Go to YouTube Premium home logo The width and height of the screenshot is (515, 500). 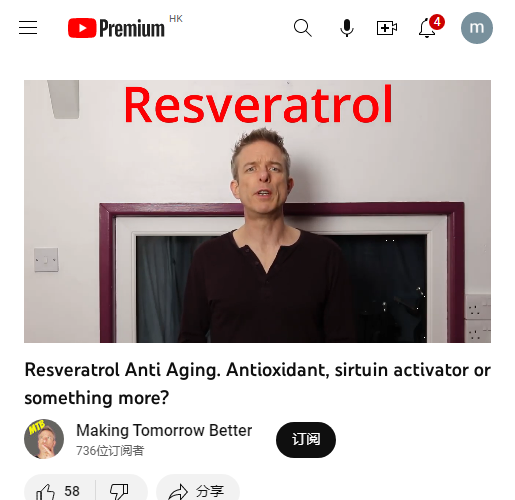116,28
